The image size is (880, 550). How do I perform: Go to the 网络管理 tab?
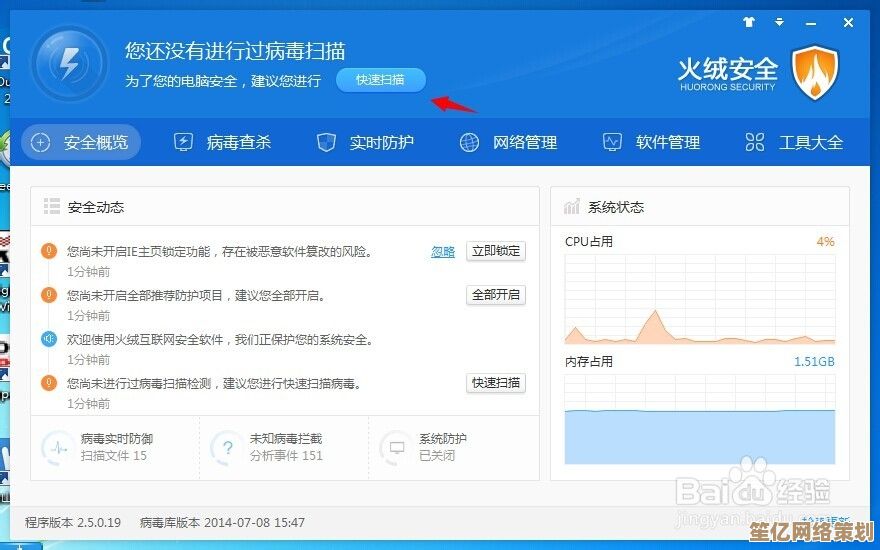(508, 142)
